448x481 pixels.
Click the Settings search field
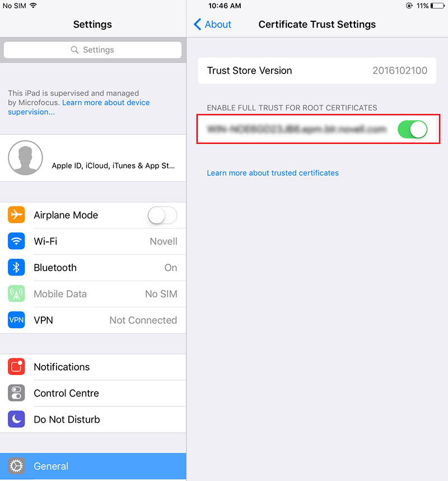pyautogui.click(x=92, y=50)
